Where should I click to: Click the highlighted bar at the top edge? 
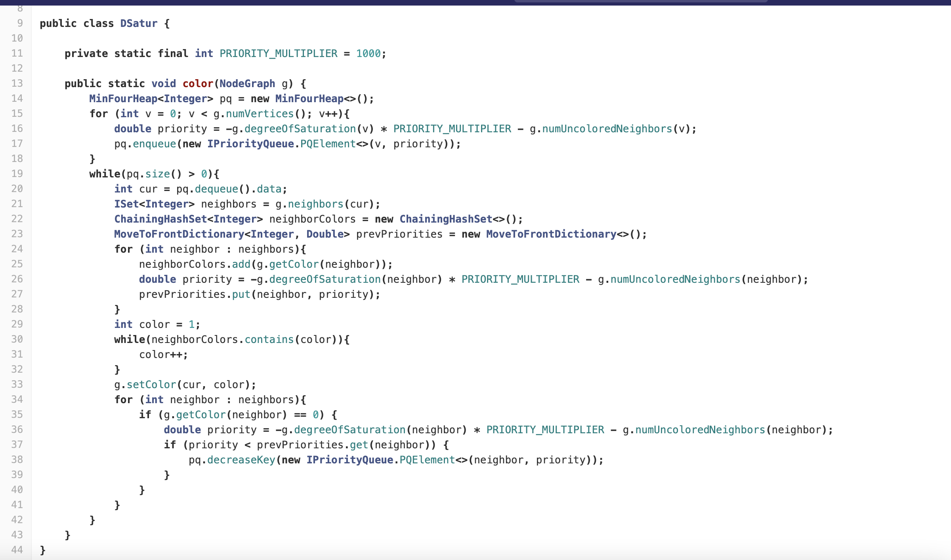tap(641, 1)
